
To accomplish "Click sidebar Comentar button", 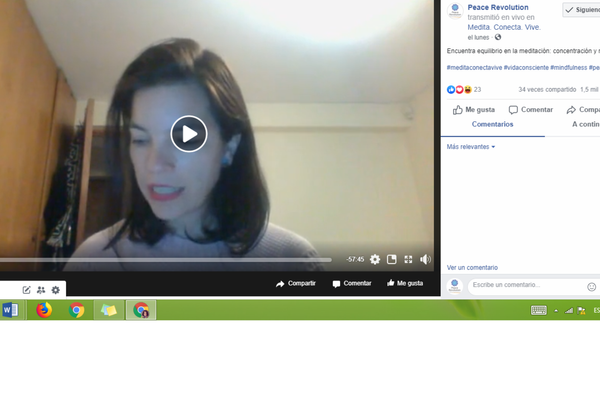I will 531,110.
